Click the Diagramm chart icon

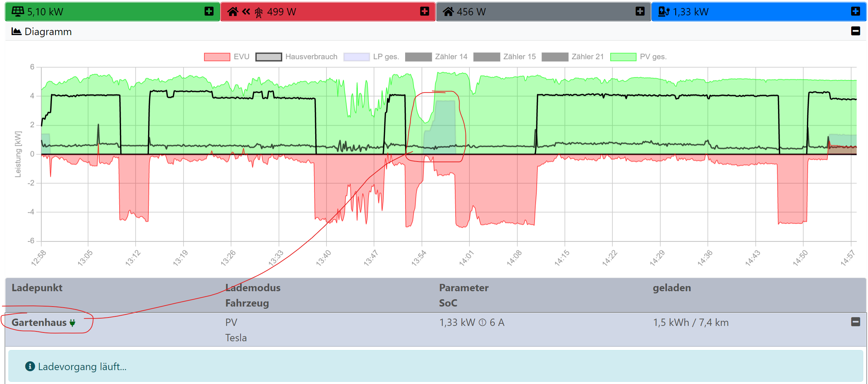(x=16, y=31)
